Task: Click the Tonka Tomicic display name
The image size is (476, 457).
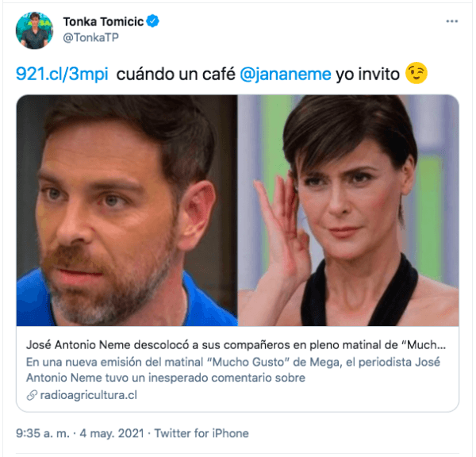Action: 103,21
